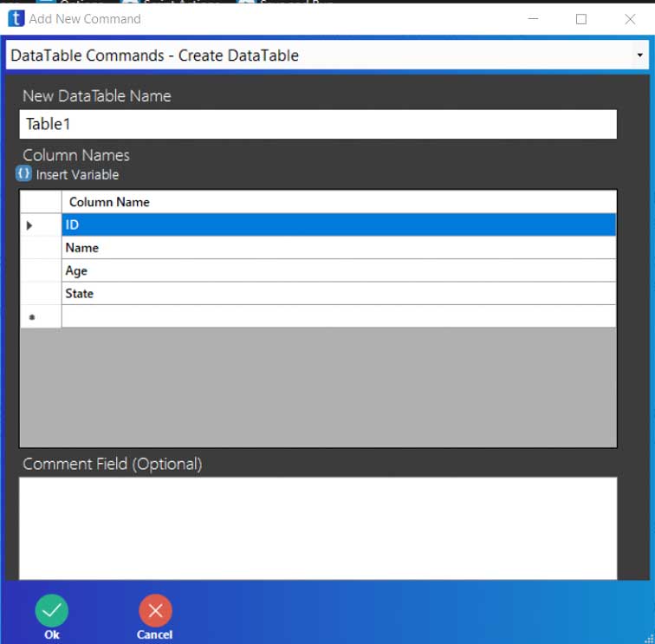This screenshot has height=644, width=655.
Task: Close the Add New Command window
Action: [x=630, y=19]
